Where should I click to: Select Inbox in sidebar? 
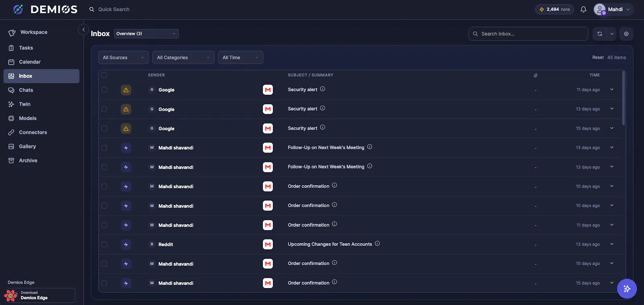pos(41,76)
